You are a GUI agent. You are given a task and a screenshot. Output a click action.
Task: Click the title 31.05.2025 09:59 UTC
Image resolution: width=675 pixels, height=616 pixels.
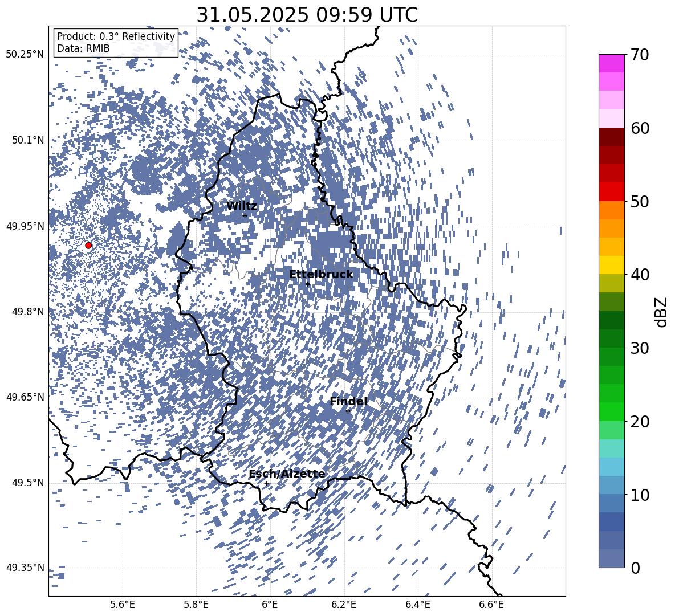307,15
